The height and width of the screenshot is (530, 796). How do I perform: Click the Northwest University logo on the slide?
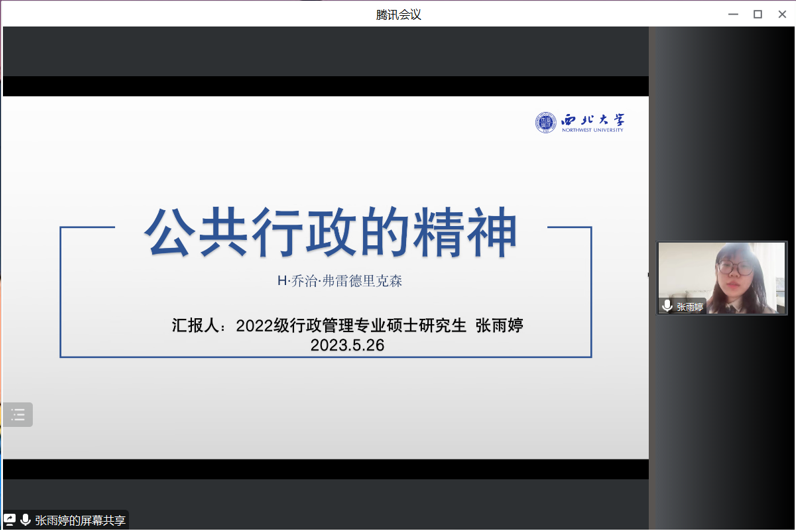579,122
